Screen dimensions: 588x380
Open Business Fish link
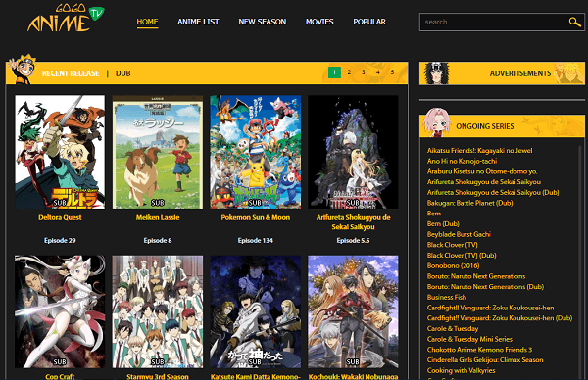447,297
